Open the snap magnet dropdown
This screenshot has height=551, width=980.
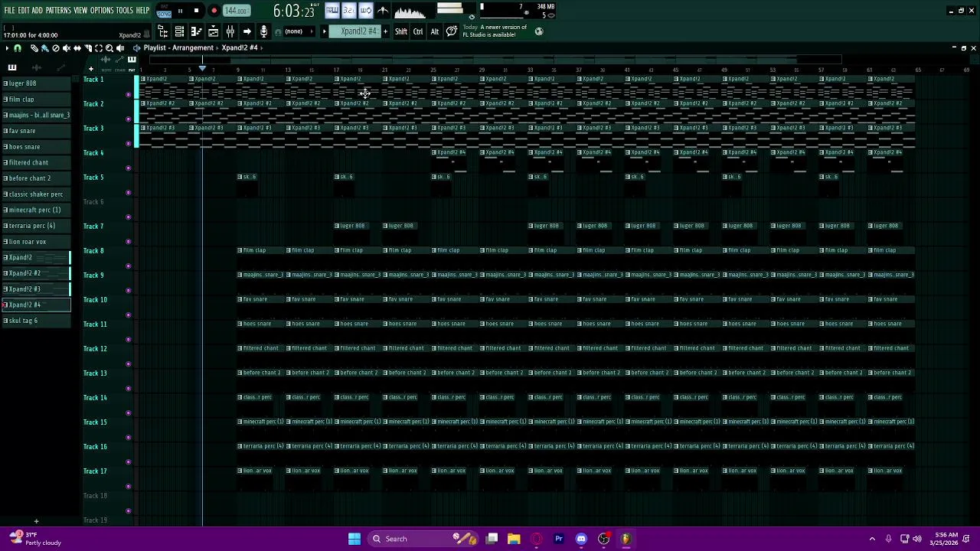[x=18, y=48]
